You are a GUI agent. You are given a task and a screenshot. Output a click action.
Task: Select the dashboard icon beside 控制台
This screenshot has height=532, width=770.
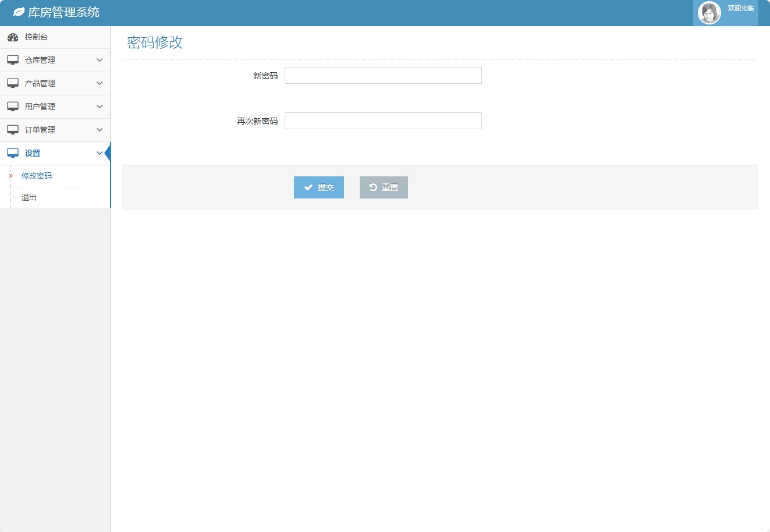[x=13, y=37]
